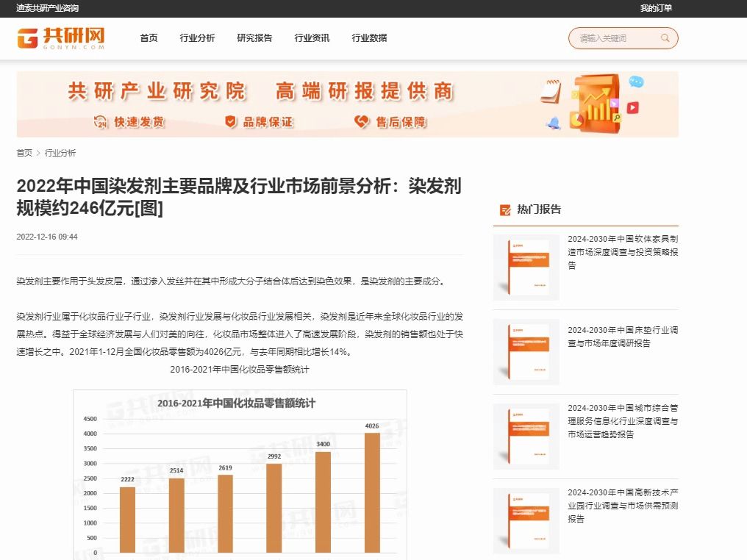Open 我的订单 in the top bar
The image size is (747, 560).
click(656, 8)
